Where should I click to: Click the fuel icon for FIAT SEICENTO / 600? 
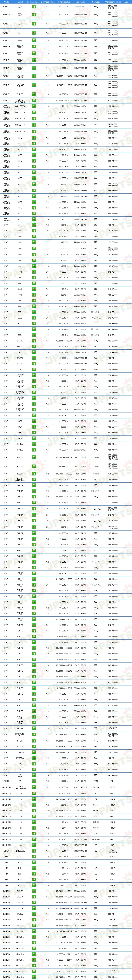click(x=34, y=735)
